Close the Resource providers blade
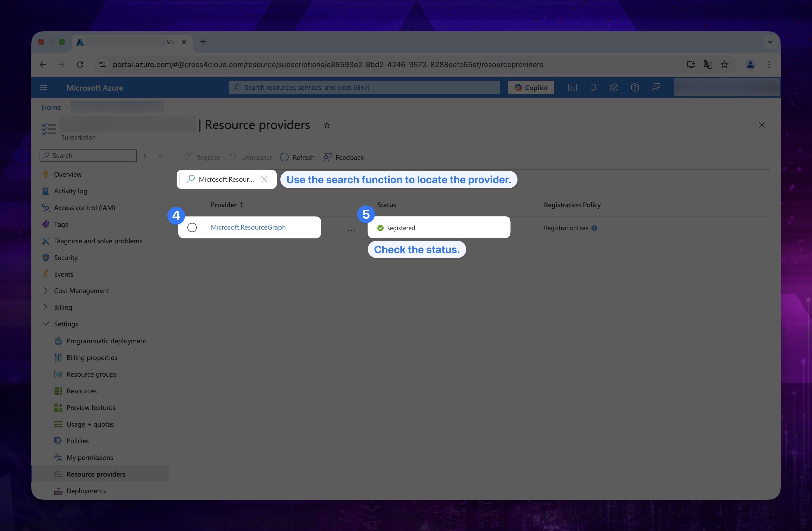812x531 pixels. [762, 125]
